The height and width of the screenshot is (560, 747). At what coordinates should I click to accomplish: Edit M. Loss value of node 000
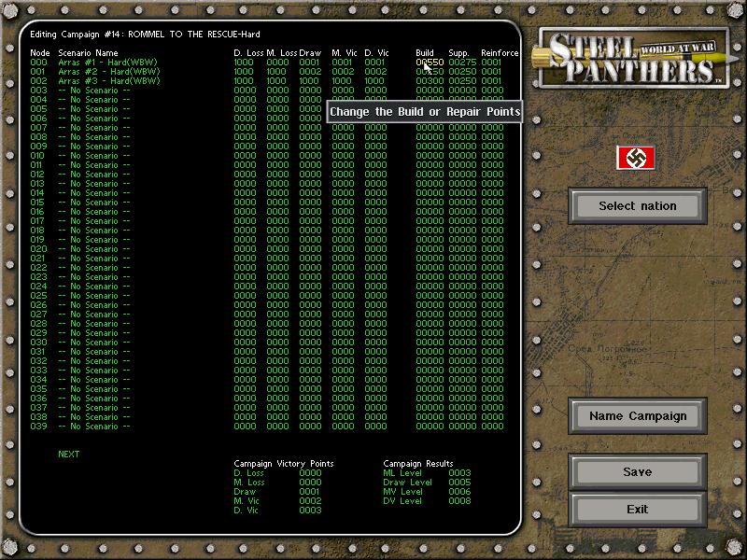(x=277, y=63)
